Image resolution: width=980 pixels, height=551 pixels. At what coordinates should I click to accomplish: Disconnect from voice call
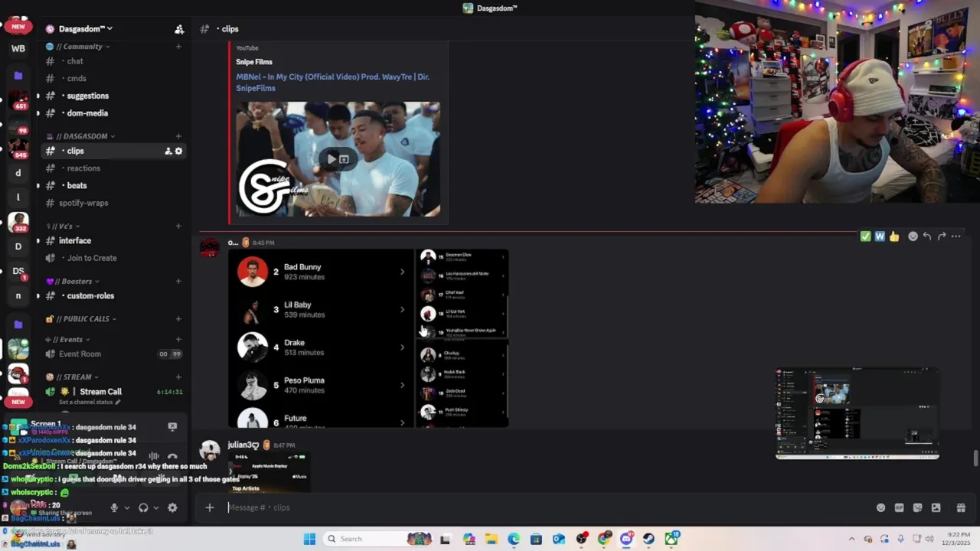point(172,456)
